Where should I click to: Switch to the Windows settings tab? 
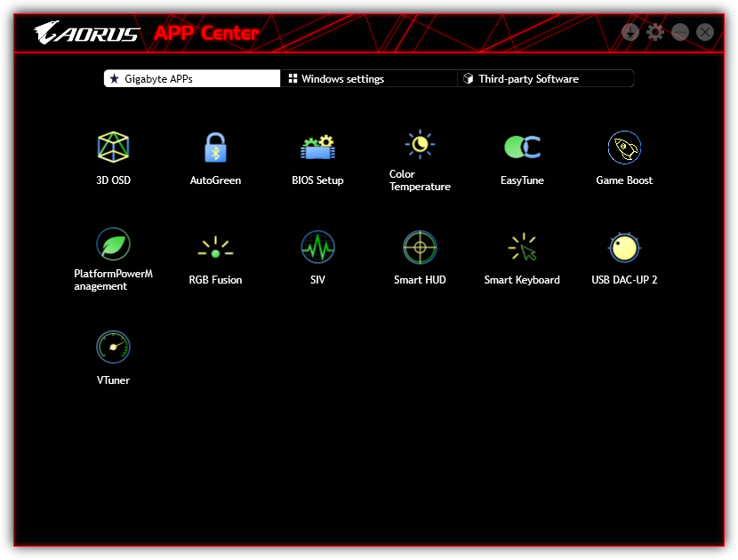tap(369, 79)
